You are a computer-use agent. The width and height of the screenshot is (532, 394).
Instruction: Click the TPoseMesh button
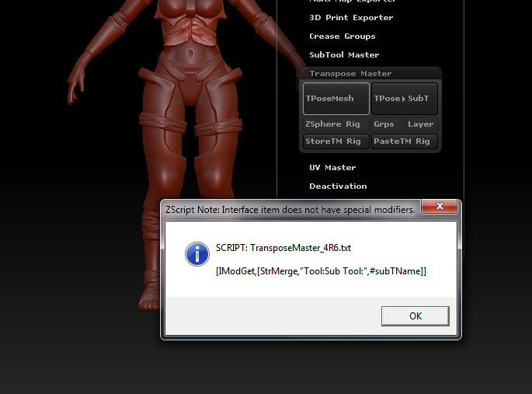point(336,99)
